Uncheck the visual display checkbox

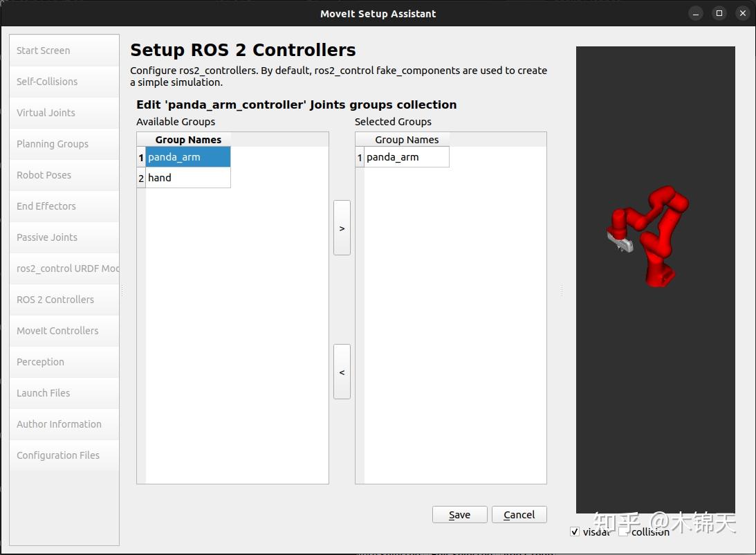[575, 531]
